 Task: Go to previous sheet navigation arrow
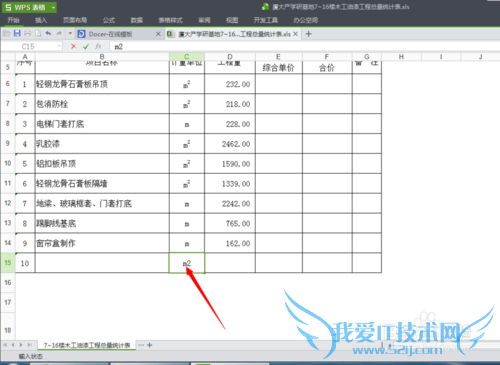[13, 345]
